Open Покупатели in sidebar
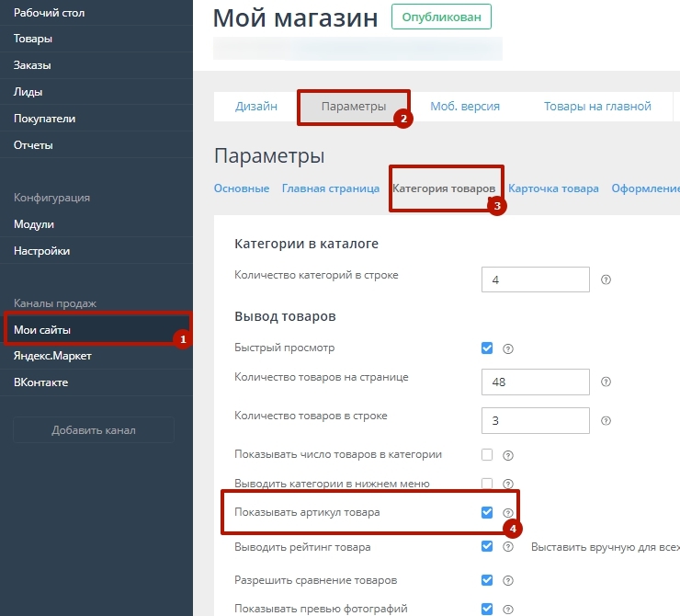The width and height of the screenshot is (680, 616). point(96,118)
